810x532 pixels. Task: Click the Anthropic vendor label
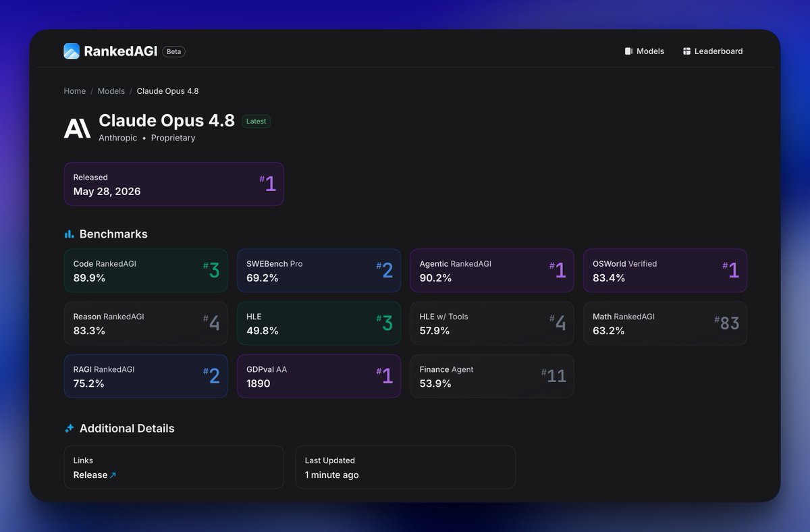(118, 138)
